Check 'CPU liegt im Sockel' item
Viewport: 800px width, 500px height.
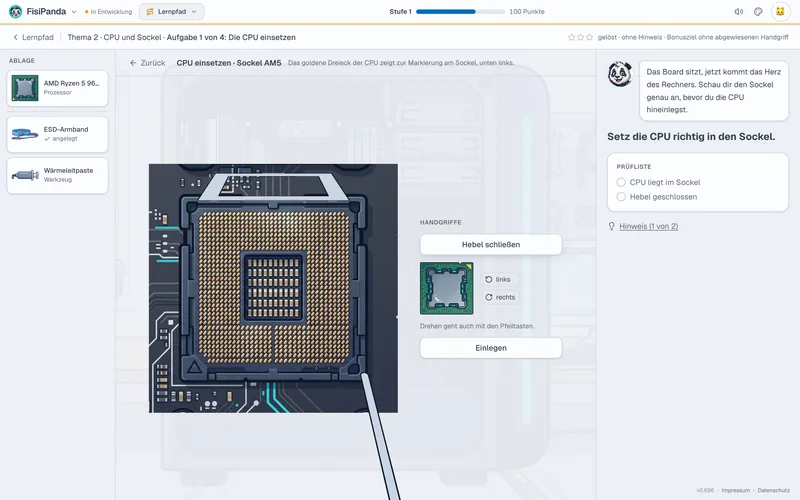coord(658,182)
